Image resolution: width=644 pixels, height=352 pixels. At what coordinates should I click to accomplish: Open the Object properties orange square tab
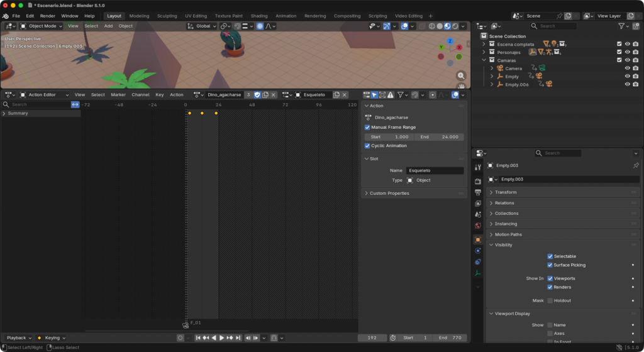point(478,239)
